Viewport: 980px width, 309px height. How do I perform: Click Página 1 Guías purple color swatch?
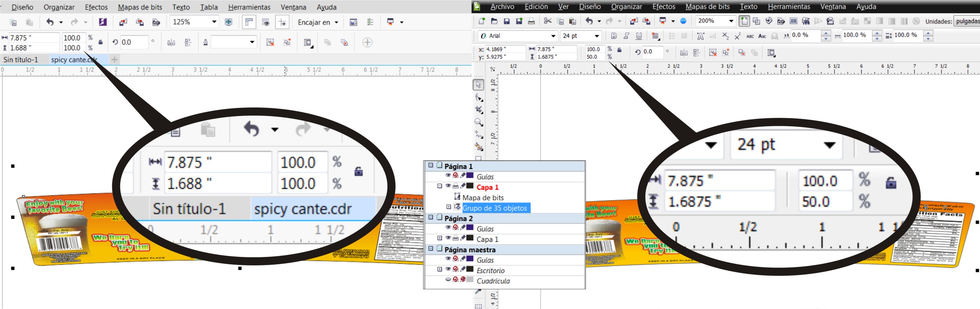pyautogui.click(x=470, y=175)
